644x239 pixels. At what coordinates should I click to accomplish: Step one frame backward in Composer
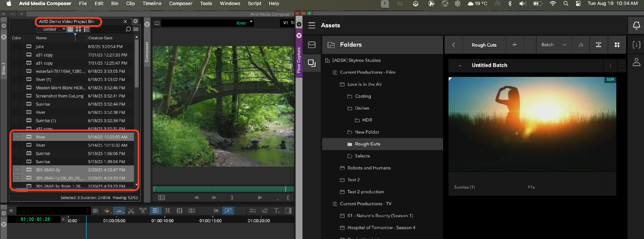coord(196,198)
